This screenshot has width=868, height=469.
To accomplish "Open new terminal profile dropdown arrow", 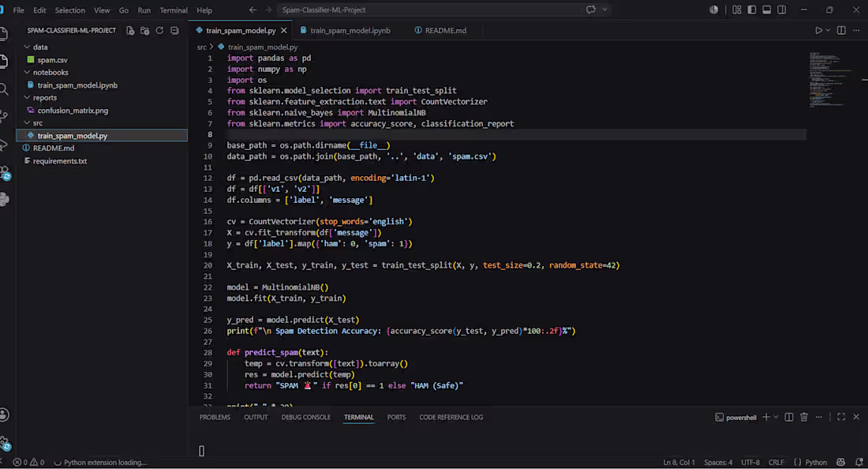I will [776, 417].
